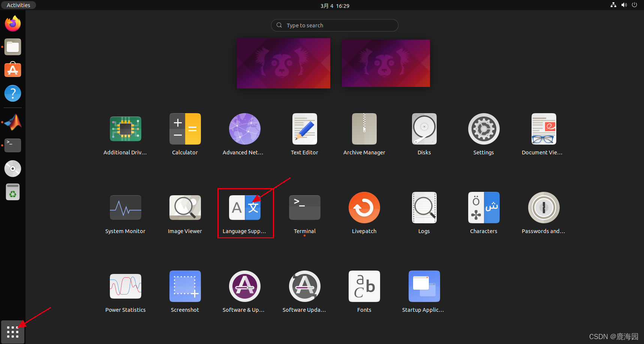644x344 pixels.
Task: Open the Logs application
Action: pyautogui.click(x=424, y=208)
